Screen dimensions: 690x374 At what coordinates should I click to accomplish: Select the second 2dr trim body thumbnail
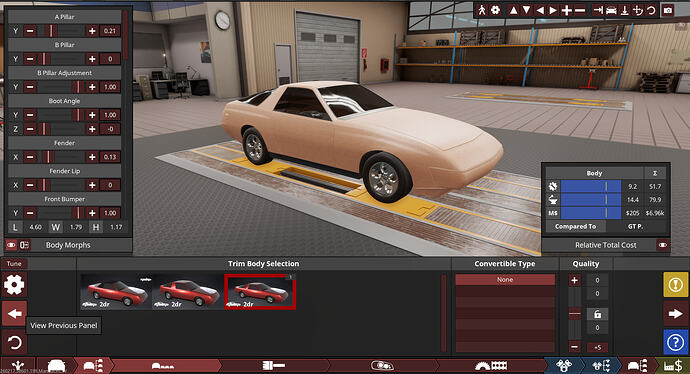coord(188,292)
